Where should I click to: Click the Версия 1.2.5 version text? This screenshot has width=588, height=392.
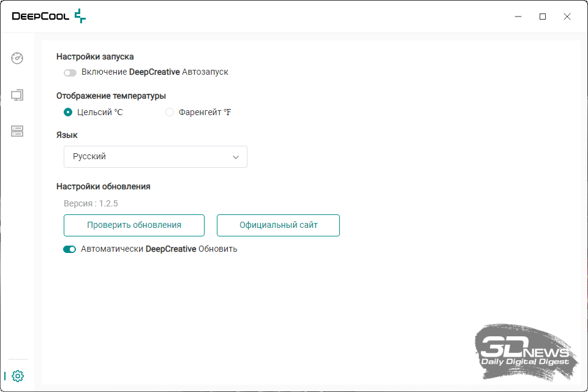pos(91,203)
